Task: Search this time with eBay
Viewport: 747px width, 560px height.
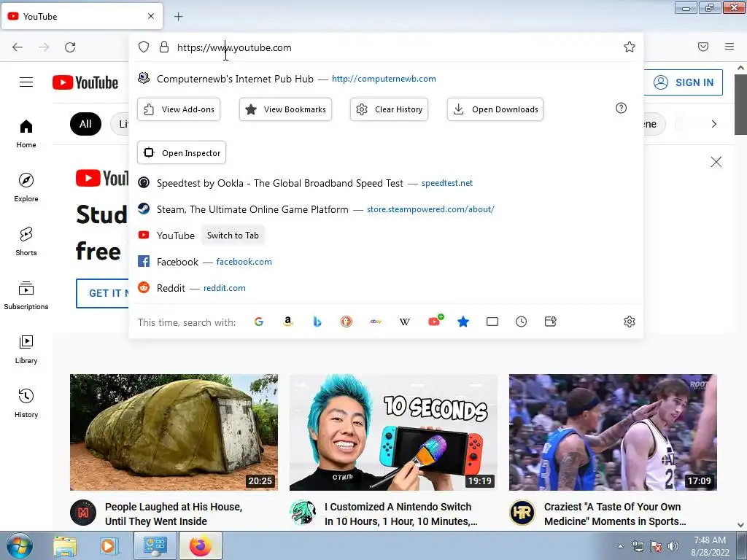Action: click(376, 322)
